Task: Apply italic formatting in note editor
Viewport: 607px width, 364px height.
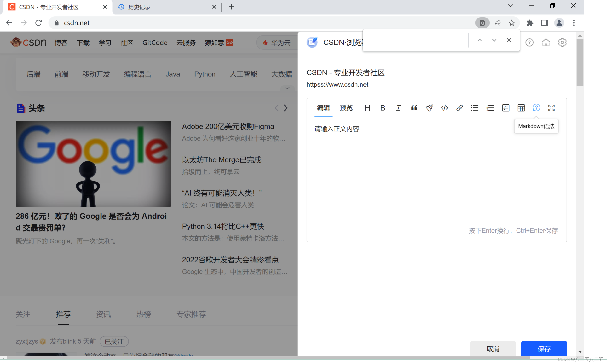Action: coord(398,108)
